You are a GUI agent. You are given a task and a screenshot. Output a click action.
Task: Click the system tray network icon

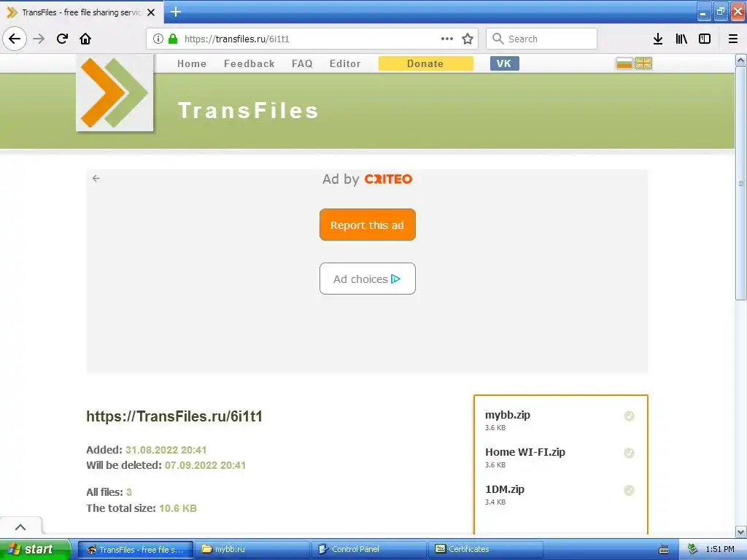[x=692, y=549]
